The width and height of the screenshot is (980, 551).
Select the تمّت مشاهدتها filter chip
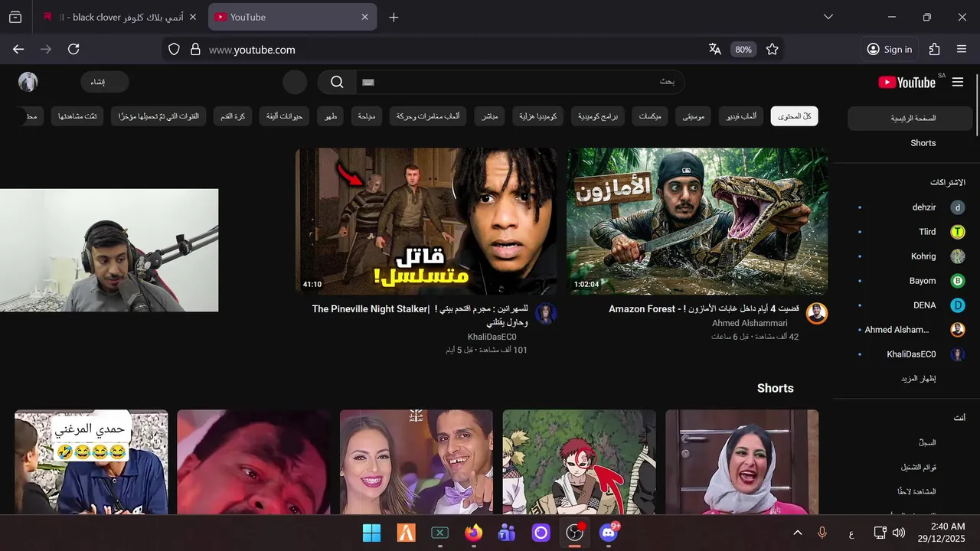pyautogui.click(x=77, y=116)
